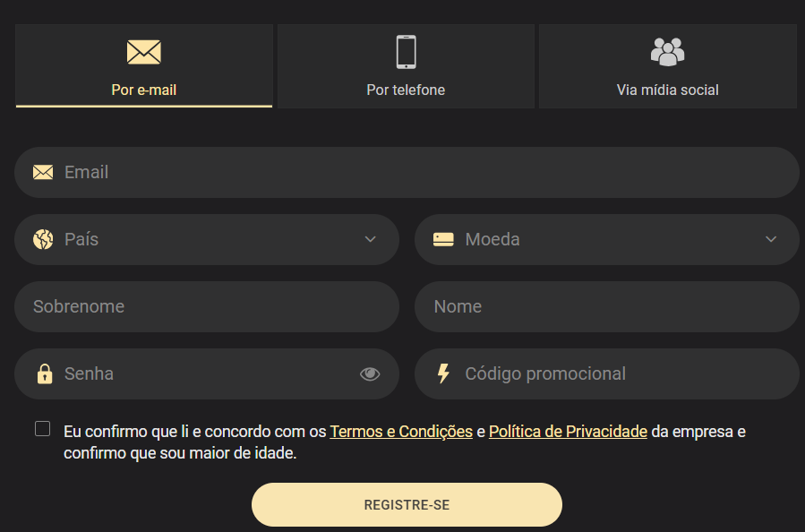Check the terms and age confirmation checkbox

click(43, 429)
